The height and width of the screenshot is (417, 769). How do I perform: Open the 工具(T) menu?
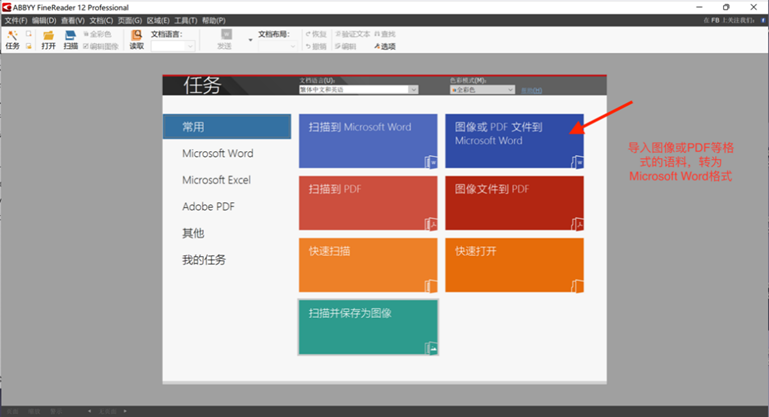(185, 21)
